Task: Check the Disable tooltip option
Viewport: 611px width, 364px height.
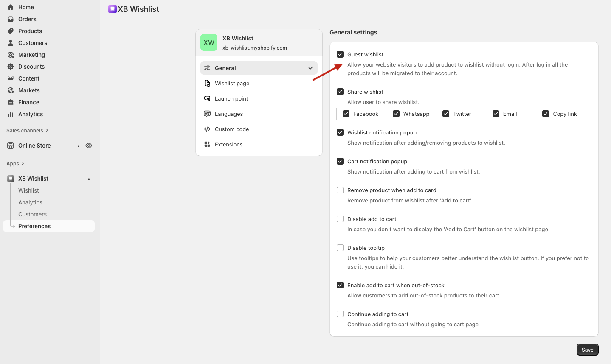Action: coord(340,248)
